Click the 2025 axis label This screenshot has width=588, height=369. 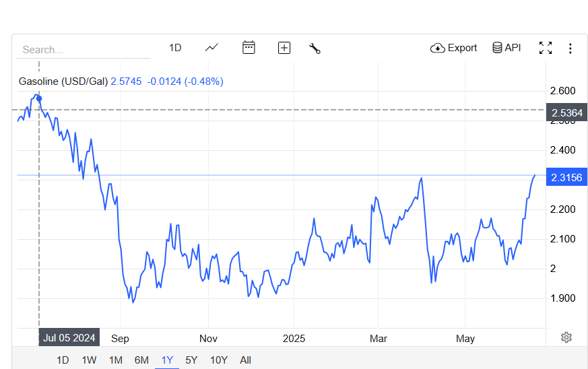pos(294,339)
